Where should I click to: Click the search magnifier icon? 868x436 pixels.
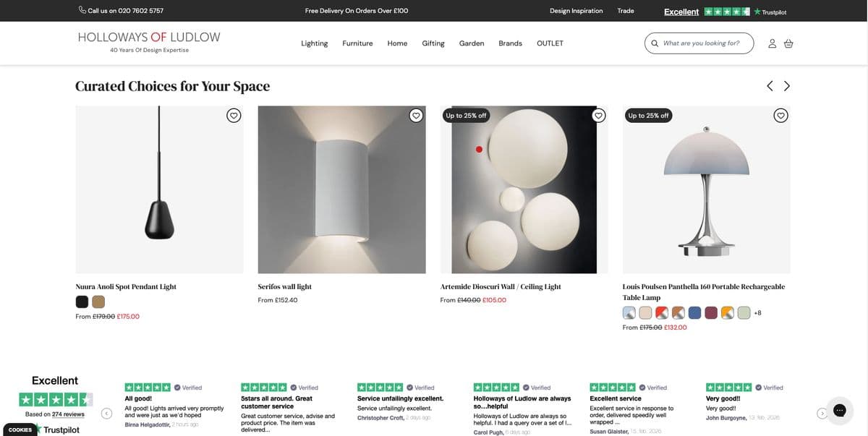tap(655, 43)
